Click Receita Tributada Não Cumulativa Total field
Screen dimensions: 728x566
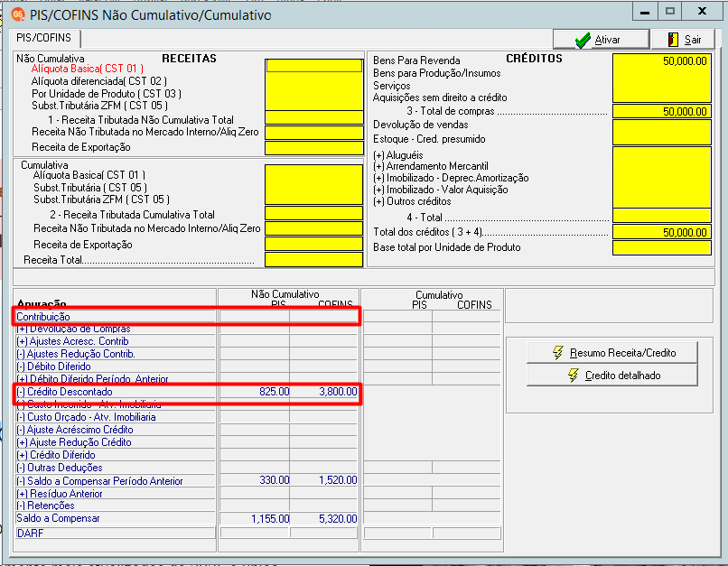coord(313,118)
